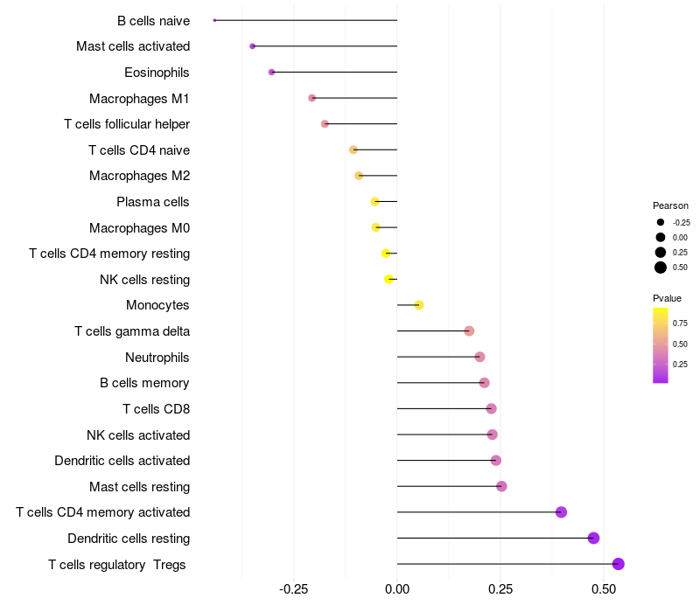Click the Eosinophils lollipop marker
Screen dimensions: 700x612
(x=271, y=73)
